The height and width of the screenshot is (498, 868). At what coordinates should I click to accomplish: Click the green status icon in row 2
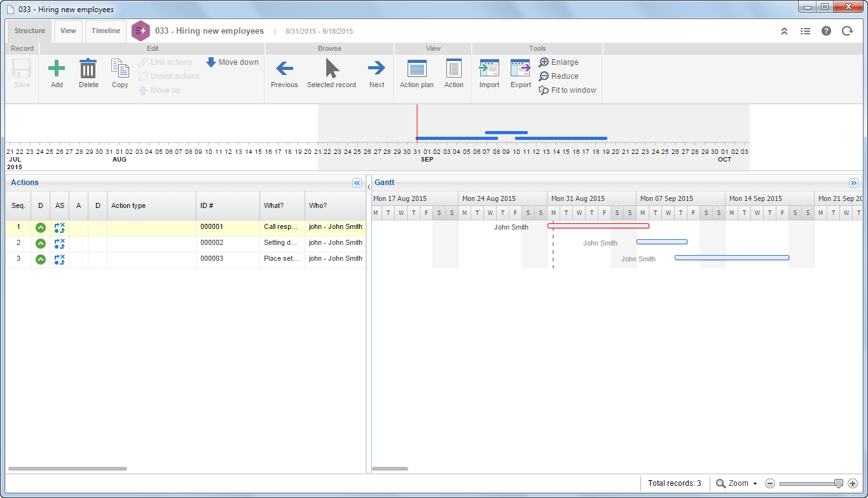coord(41,243)
